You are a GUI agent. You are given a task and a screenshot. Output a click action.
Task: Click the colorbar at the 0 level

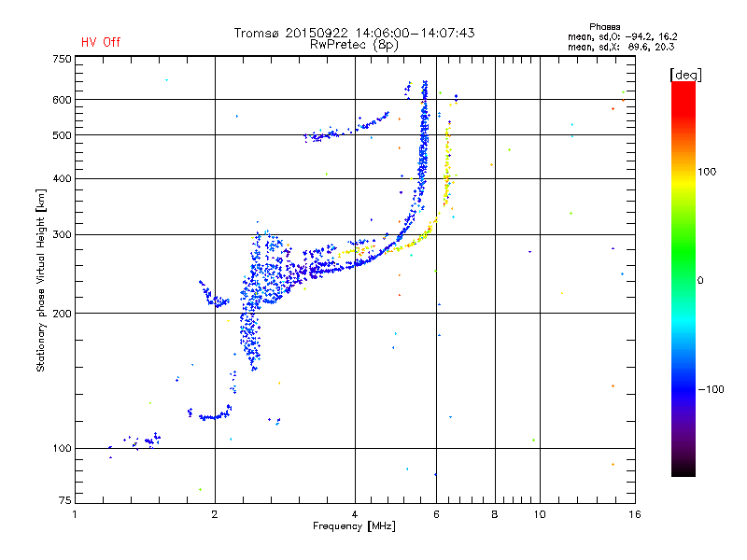684,280
